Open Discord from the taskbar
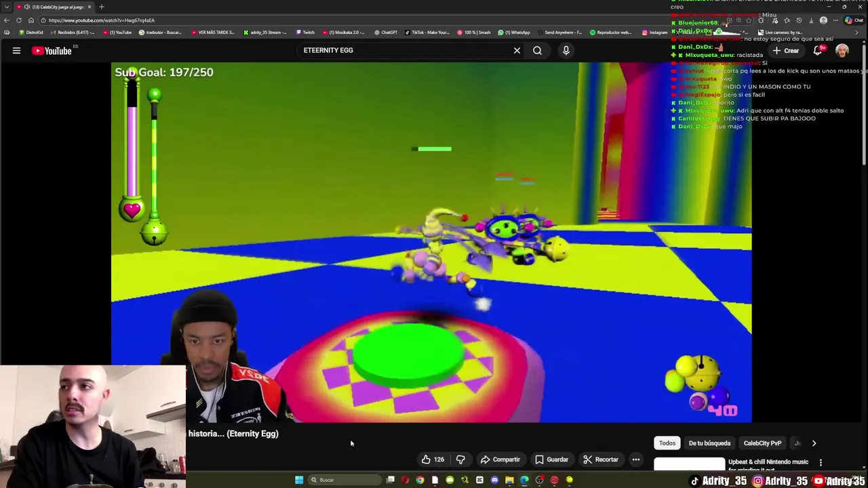This screenshot has height=488, width=868. point(494,480)
